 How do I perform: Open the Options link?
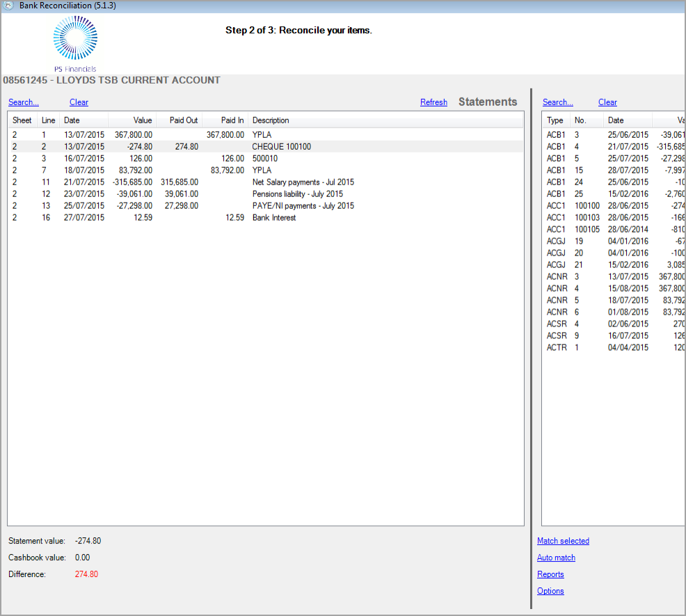tap(550, 591)
